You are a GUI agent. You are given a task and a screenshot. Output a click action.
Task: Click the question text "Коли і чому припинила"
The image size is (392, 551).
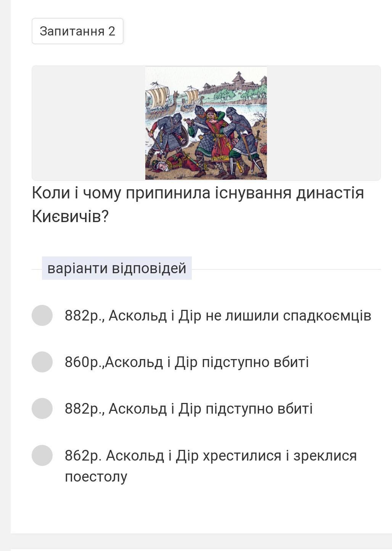198,193
